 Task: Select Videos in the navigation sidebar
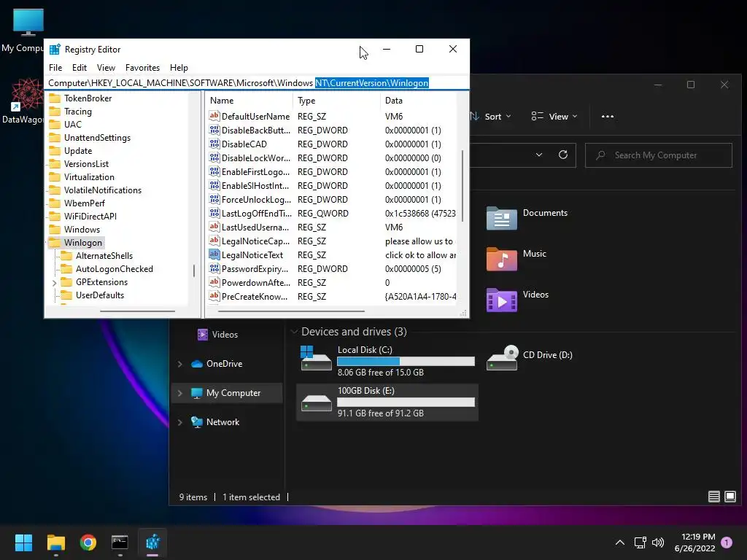pos(217,334)
